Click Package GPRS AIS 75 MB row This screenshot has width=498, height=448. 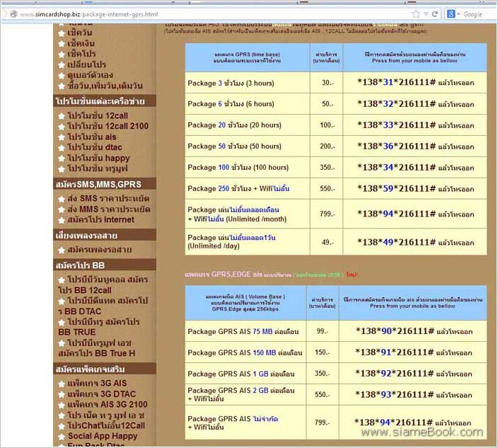pos(336,331)
